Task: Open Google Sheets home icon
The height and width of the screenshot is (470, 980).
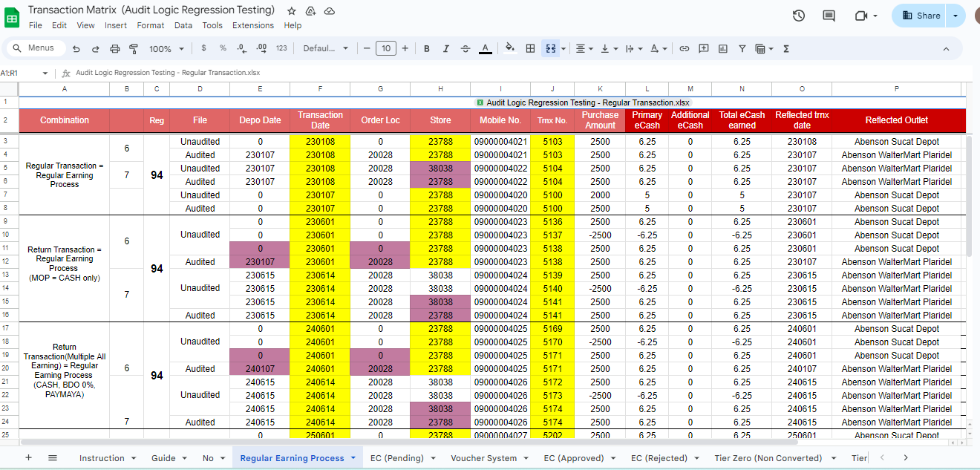Action: (x=13, y=17)
